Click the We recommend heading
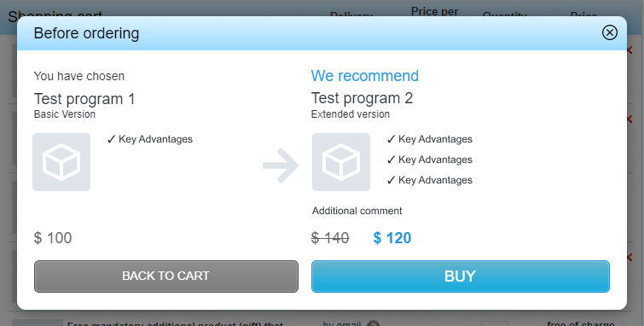The height and width of the screenshot is (326, 644). click(x=365, y=76)
